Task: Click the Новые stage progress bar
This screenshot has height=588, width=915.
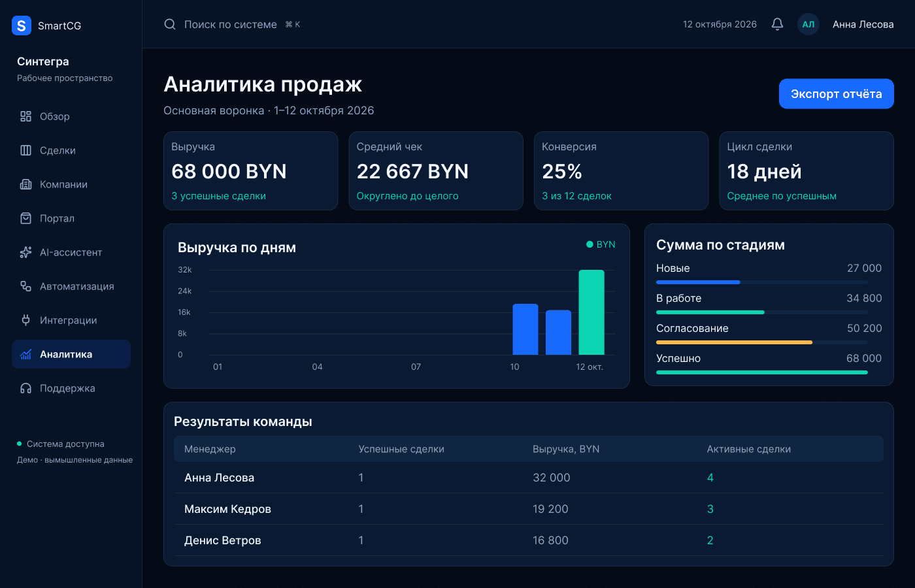Action: pyautogui.click(x=762, y=282)
